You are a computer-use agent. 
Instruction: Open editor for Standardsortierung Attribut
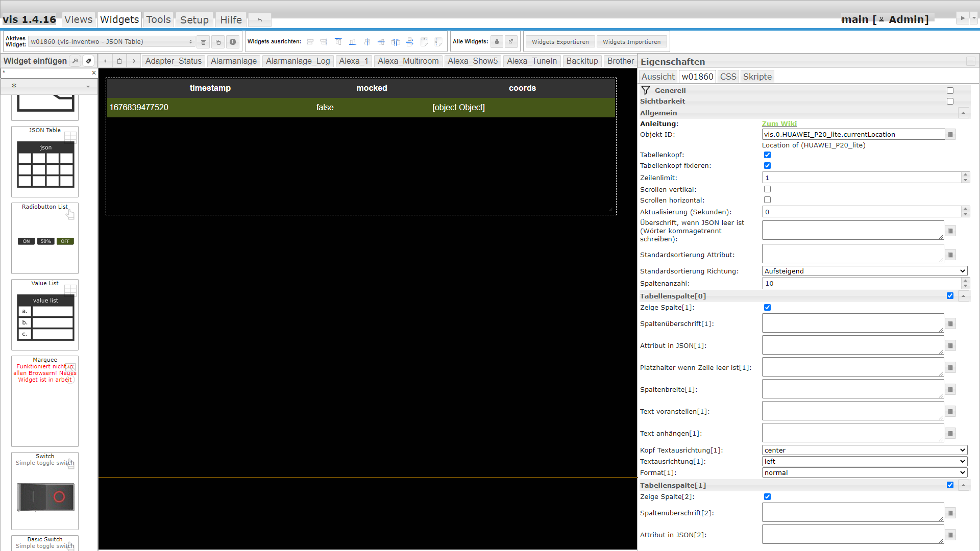pyautogui.click(x=950, y=255)
